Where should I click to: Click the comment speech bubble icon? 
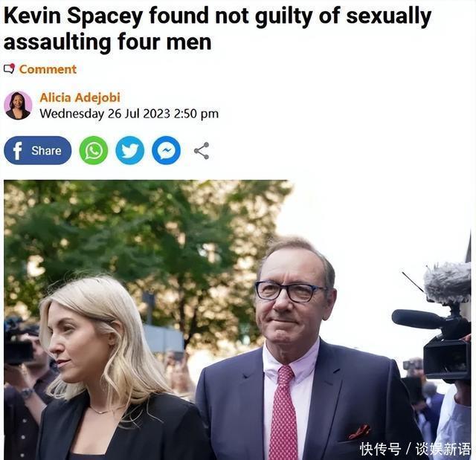point(9,69)
